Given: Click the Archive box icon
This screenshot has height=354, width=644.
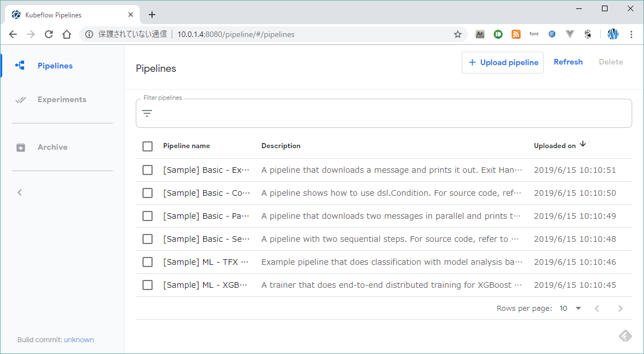Looking at the screenshot, I should pyautogui.click(x=21, y=148).
